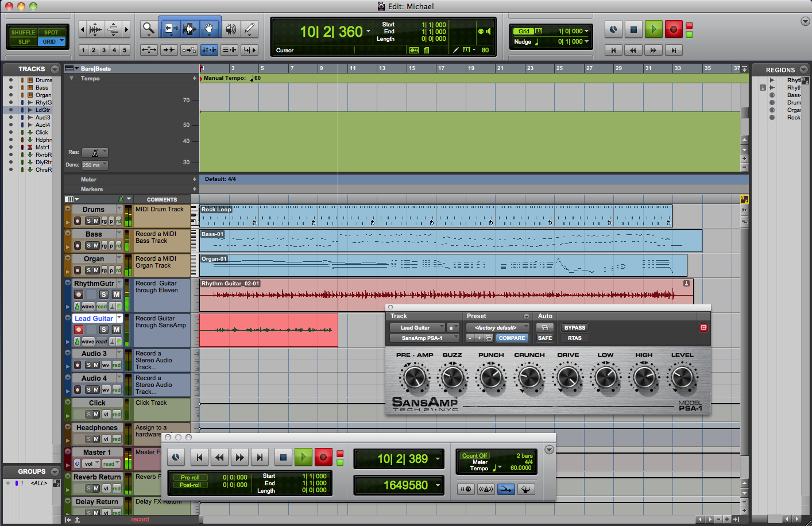Mute the Lead Guitar track
Screen dimensions: 812x526
click(117, 330)
